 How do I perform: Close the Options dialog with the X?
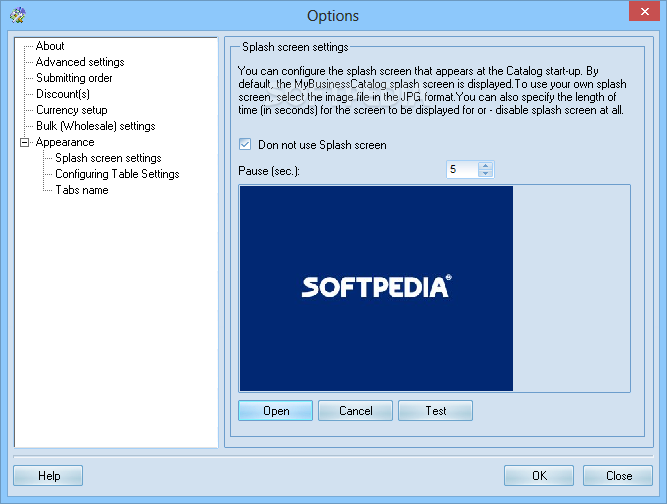pos(644,11)
